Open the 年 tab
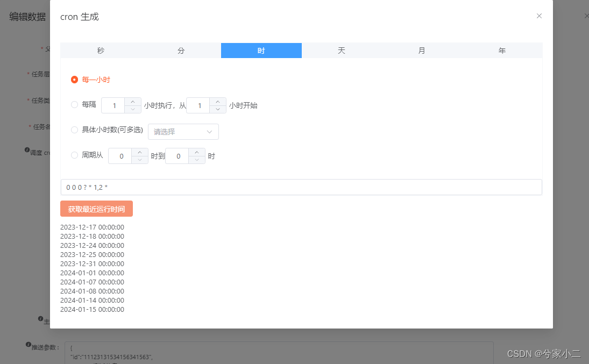 502,50
